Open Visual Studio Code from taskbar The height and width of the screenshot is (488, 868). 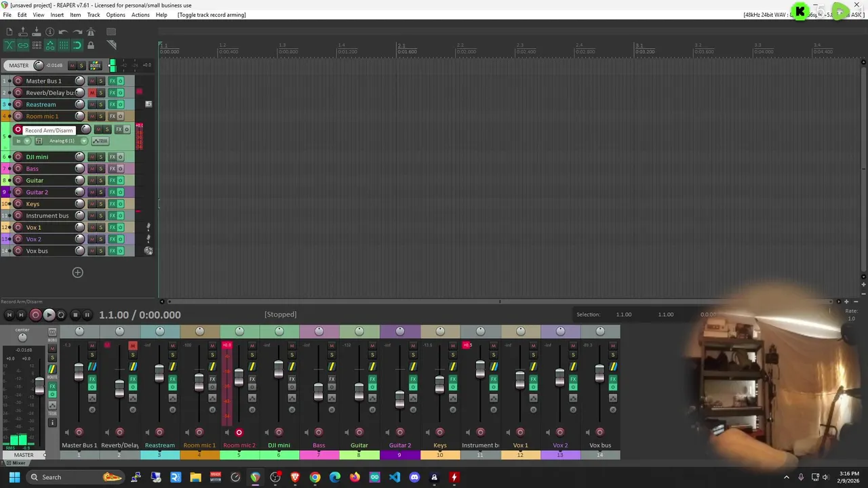[395, 477]
